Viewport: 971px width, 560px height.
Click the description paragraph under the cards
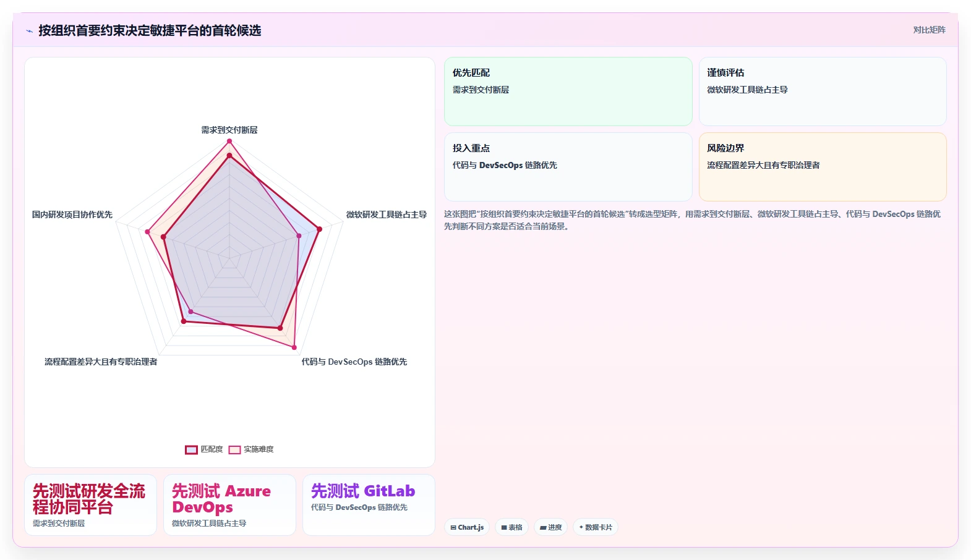[x=693, y=220]
